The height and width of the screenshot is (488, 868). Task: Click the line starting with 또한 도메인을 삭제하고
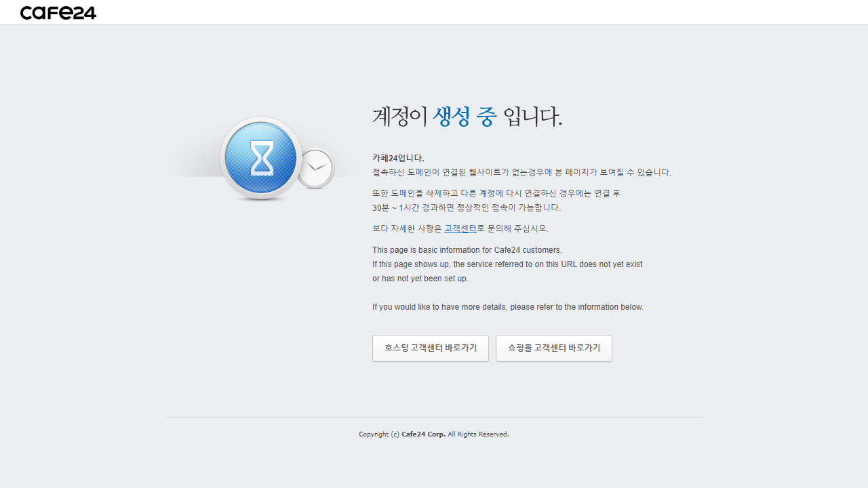(496, 194)
